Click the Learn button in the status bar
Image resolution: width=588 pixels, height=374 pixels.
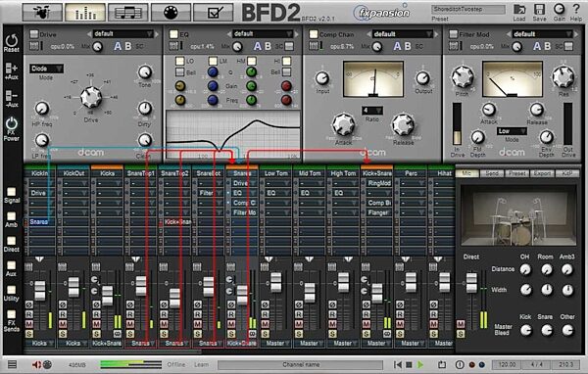(x=201, y=364)
